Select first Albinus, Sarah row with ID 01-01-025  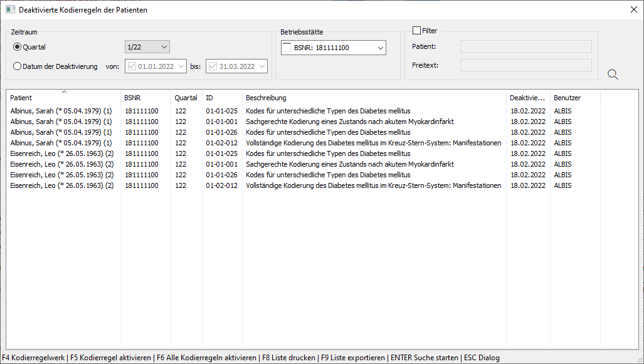click(303, 111)
